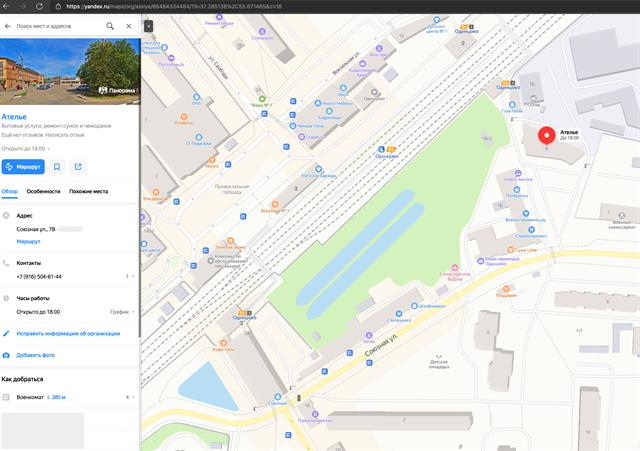Click the browser reload icon

tap(41, 6)
